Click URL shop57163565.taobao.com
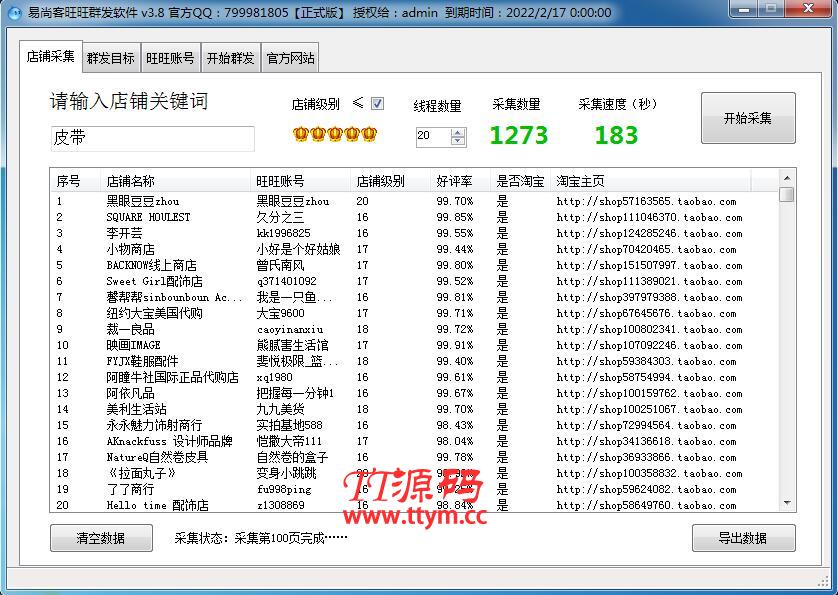838x595 pixels. 646,202
